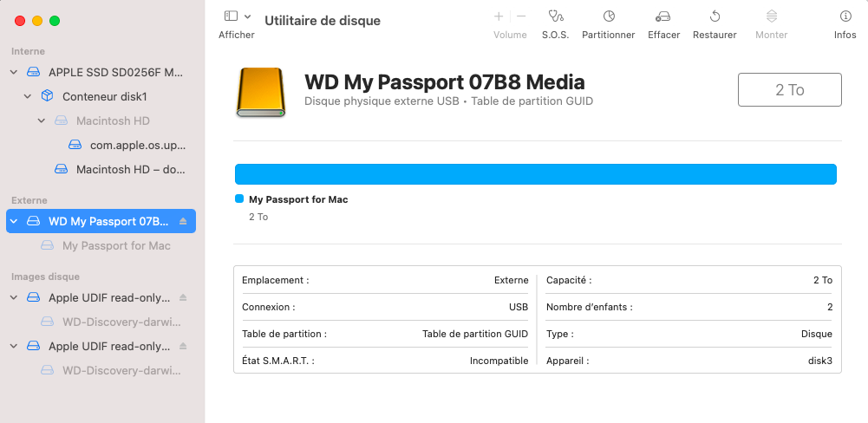Screen dimensions: 868x423
Task: Open the Afficher sidebar view dropdown
Action: click(x=237, y=16)
